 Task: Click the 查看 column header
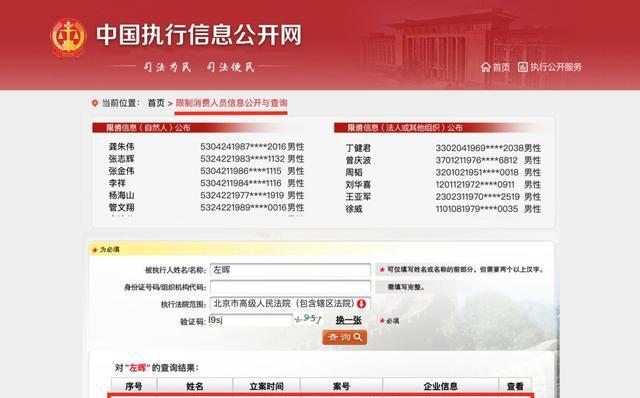[515, 386]
